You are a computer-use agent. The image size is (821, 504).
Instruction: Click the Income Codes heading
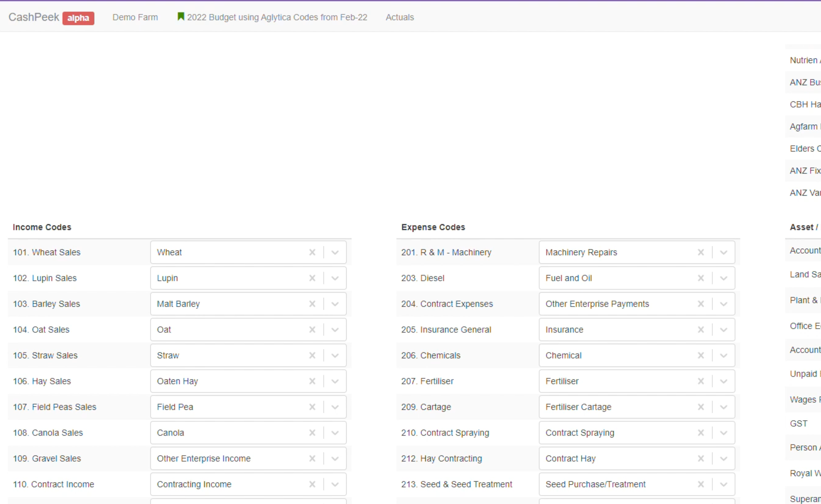point(42,227)
